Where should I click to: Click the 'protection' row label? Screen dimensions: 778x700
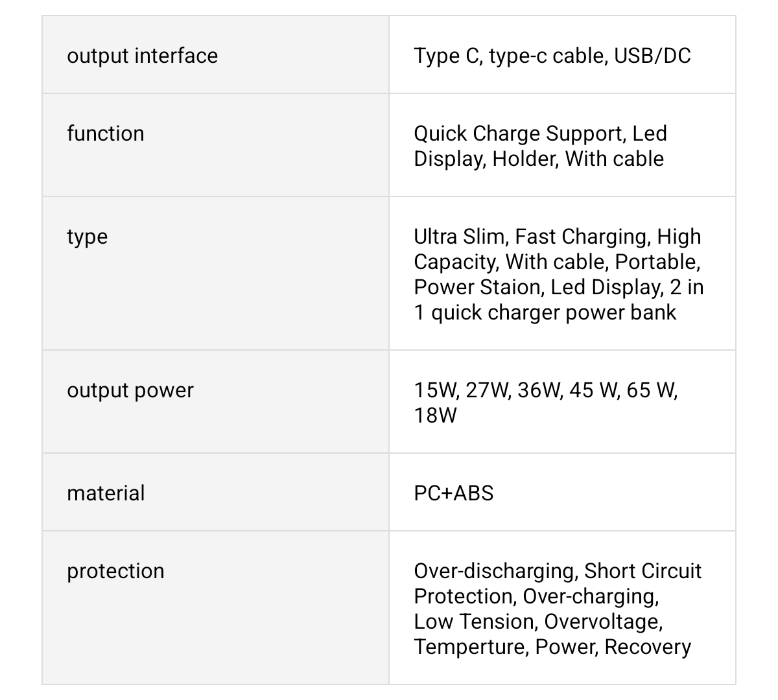coord(115,571)
